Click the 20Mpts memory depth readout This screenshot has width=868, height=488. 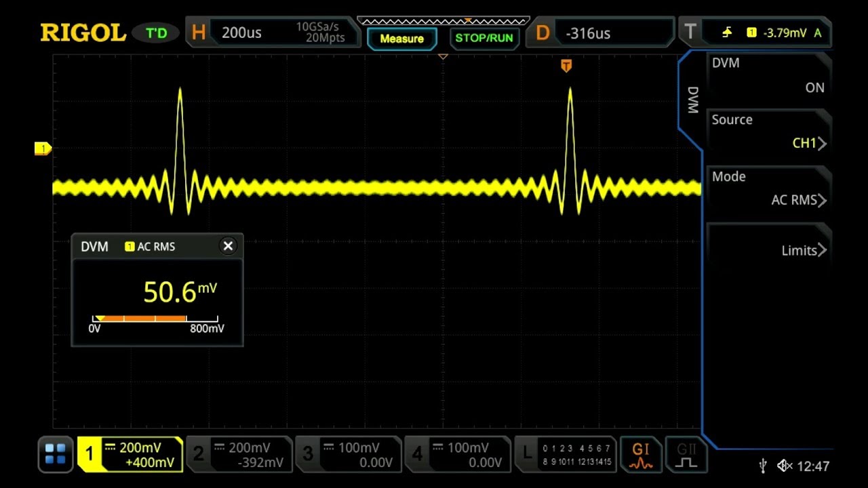pyautogui.click(x=325, y=38)
